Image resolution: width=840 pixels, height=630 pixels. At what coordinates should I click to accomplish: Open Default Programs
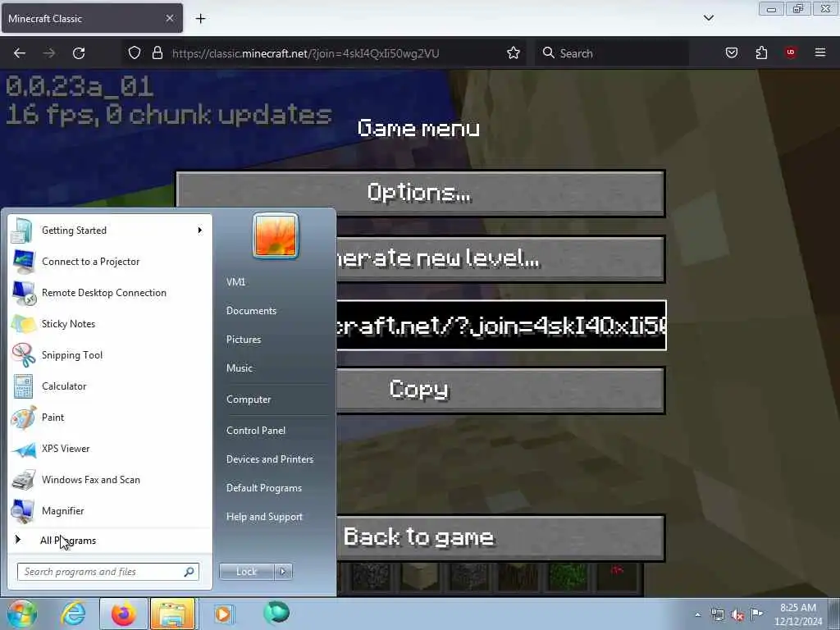tap(263, 488)
